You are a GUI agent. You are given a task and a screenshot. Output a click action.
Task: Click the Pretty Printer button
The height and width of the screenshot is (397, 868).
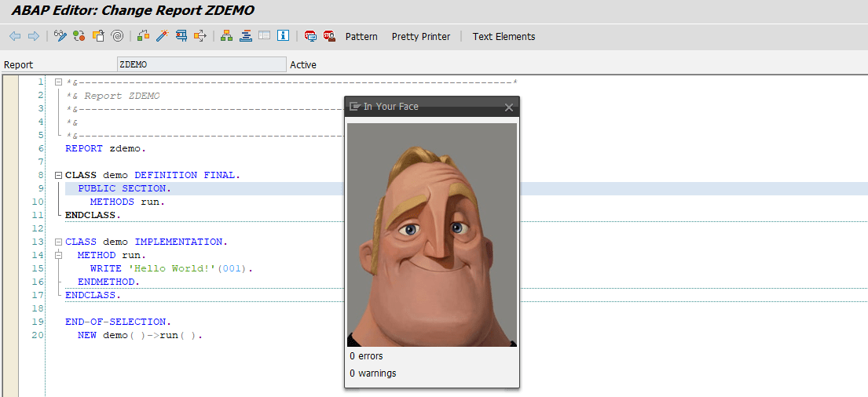(421, 37)
